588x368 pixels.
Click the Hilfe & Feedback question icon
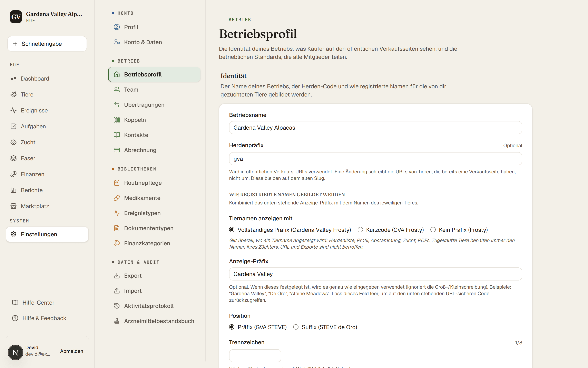[x=15, y=318]
